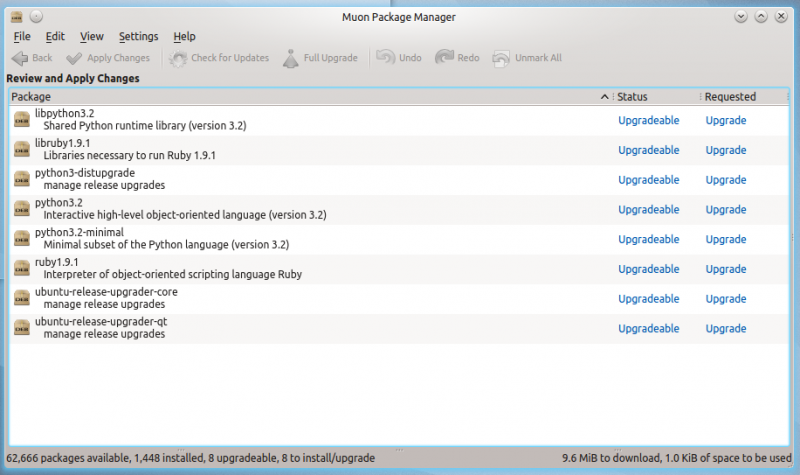Click 'Libraries necessary to run Ruby 1.9.1'
This screenshot has height=475, width=800.
click(x=130, y=155)
